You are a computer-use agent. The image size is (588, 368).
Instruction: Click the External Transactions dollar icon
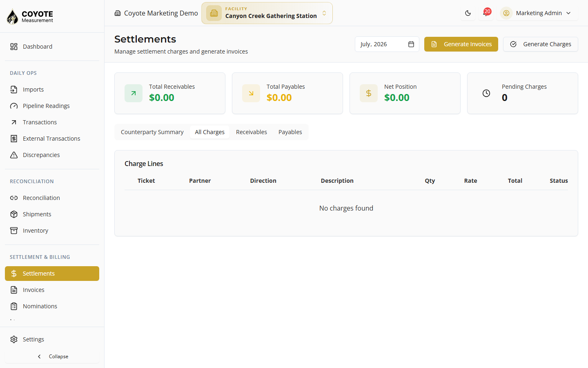click(x=14, y=139)
